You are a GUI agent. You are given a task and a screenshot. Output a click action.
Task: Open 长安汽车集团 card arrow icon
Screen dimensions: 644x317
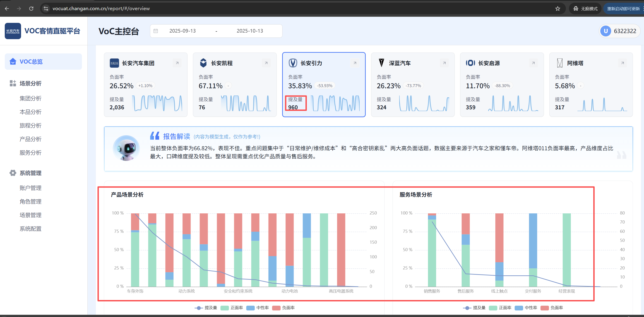coord(177,63)
